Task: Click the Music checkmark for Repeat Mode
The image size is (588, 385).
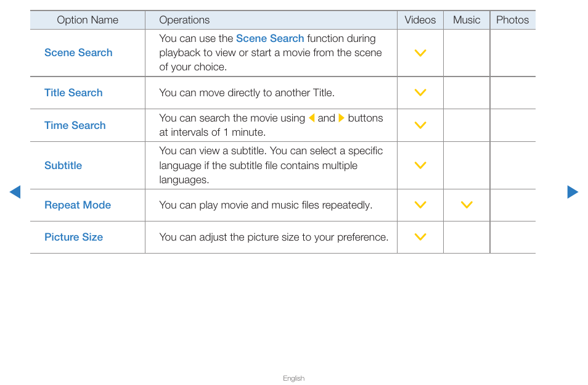Action: [x=467, y=205]
